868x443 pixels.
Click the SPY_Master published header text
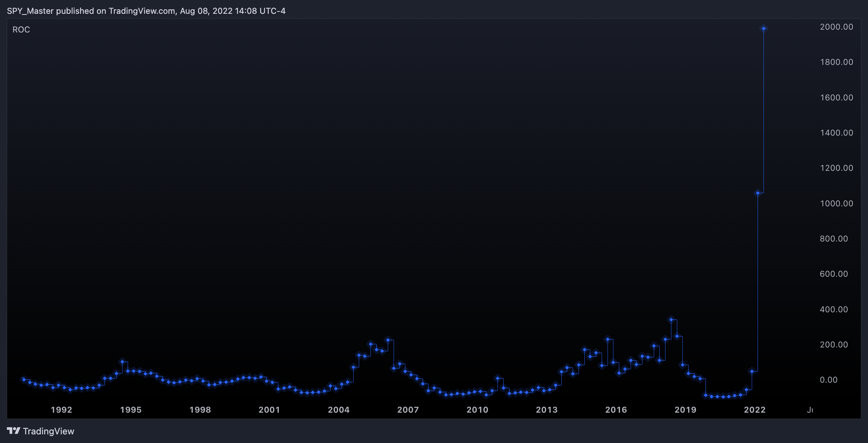pyautogui.click(x=146, y=11)
